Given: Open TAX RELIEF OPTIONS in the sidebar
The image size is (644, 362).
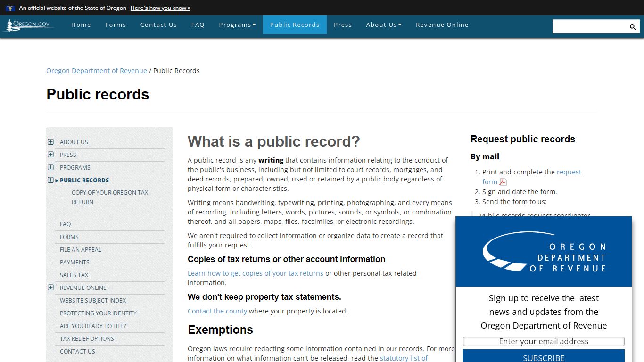Looking at the screenshot, I should (87, 339).
